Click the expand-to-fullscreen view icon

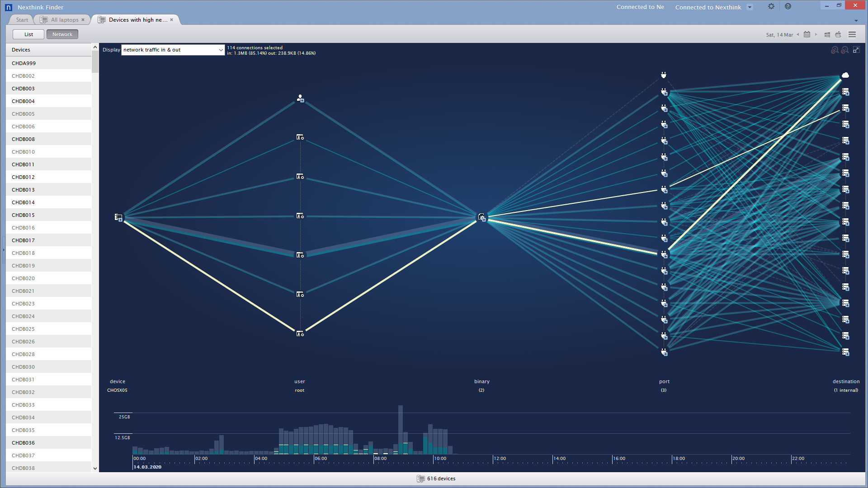(x=856, y=50)
